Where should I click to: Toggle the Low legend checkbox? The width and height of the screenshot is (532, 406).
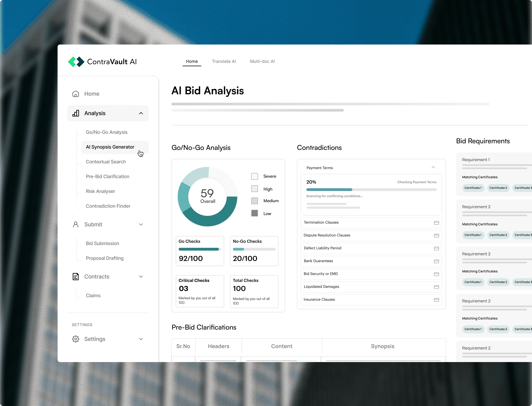coord(254,213)
